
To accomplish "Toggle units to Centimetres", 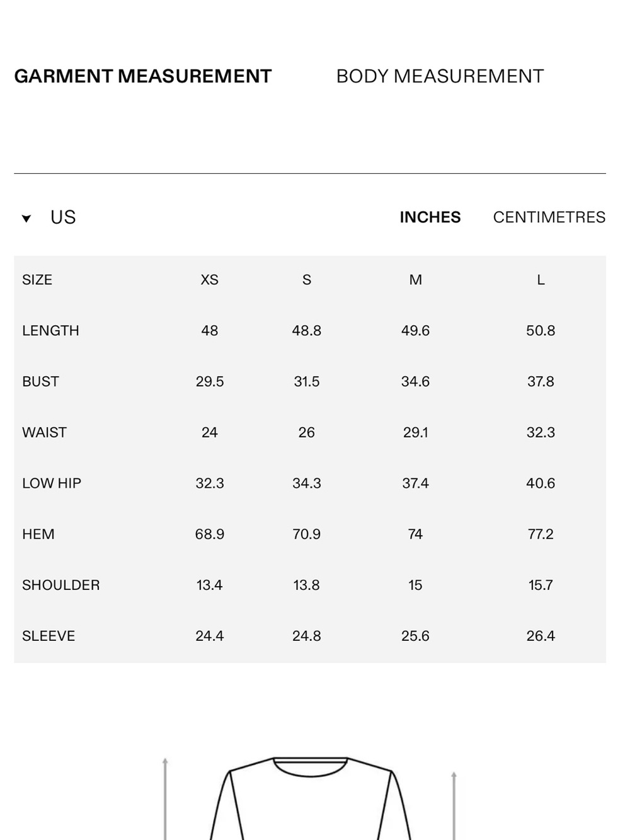I will (x=549, y=217).
